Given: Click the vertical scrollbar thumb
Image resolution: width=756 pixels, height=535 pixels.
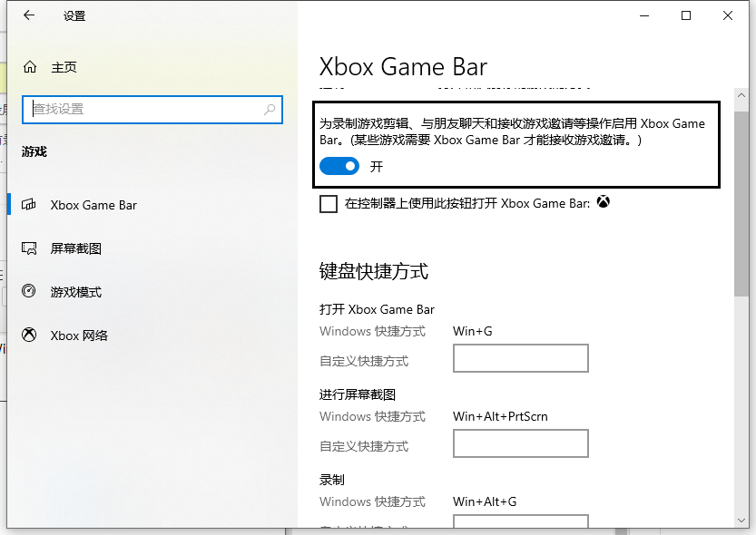Looking at the screenshot, I should [x=741, y=203].
